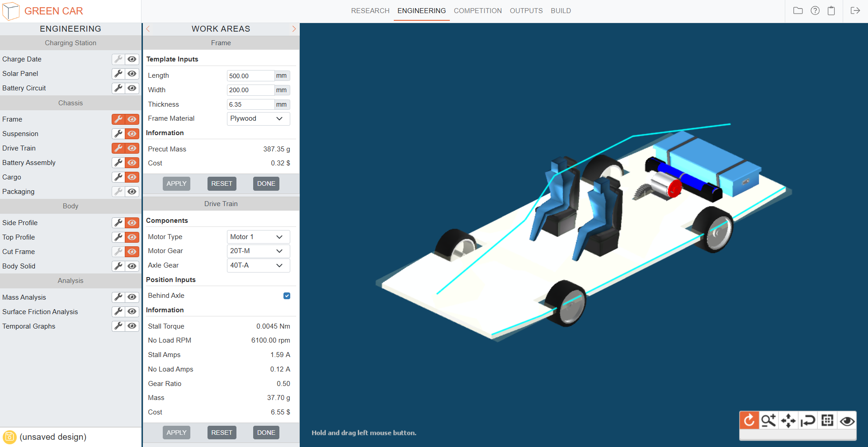Click the clipboard icon in top bar

pos(831,11)
